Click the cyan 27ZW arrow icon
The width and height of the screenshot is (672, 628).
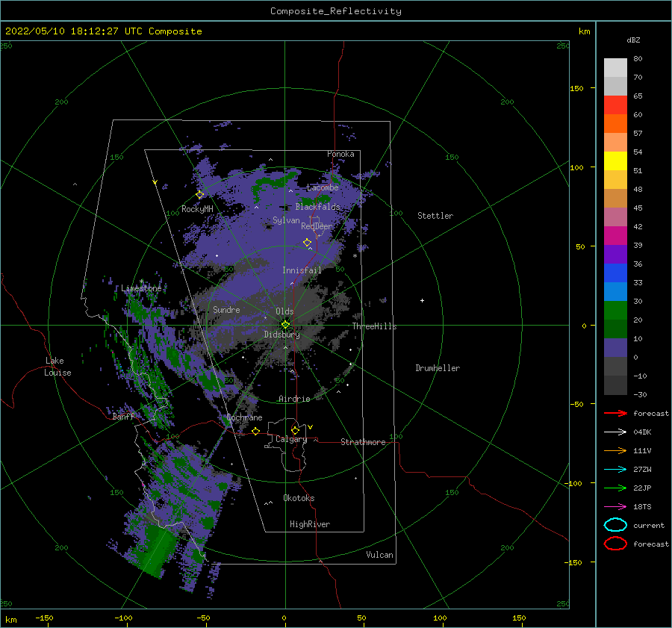point(615,470)
